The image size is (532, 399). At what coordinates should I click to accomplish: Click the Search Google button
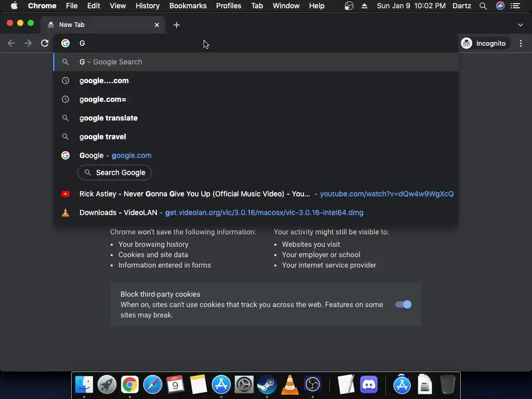[x=114, y=172]
